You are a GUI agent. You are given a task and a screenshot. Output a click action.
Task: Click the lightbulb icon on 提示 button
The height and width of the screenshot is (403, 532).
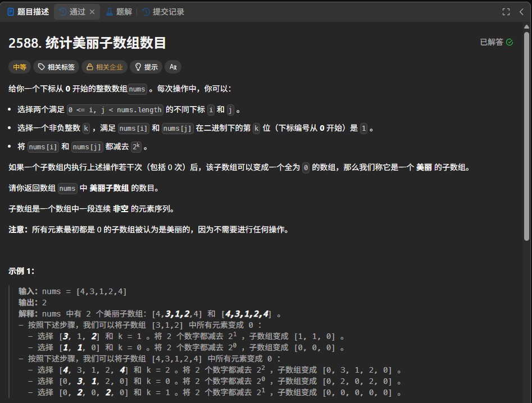[138, 67]
